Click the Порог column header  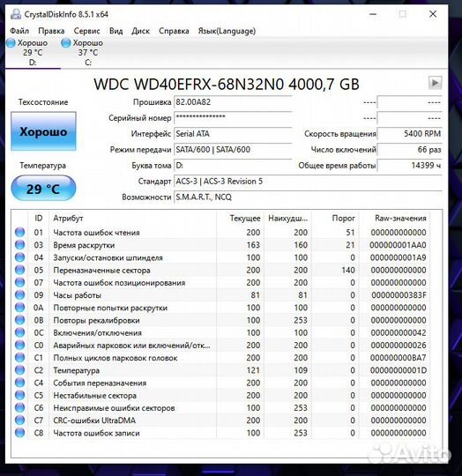[x=335, y=219]
